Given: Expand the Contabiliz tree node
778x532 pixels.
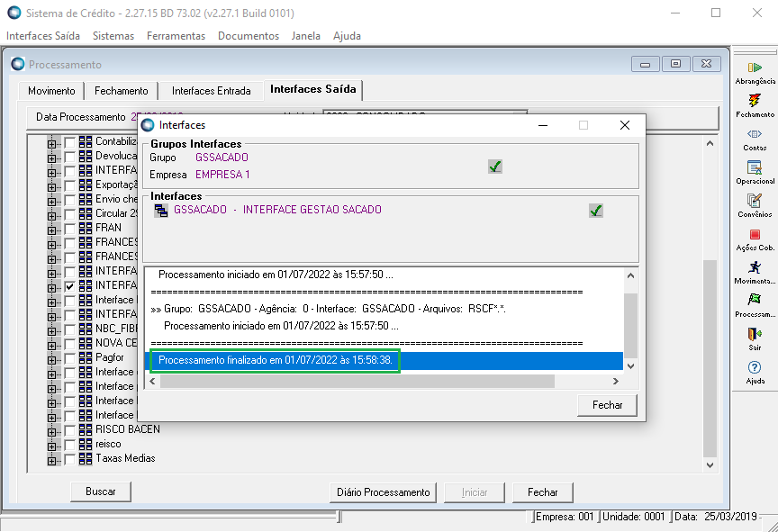Looking at the screenshot, I should coord(51,144).
